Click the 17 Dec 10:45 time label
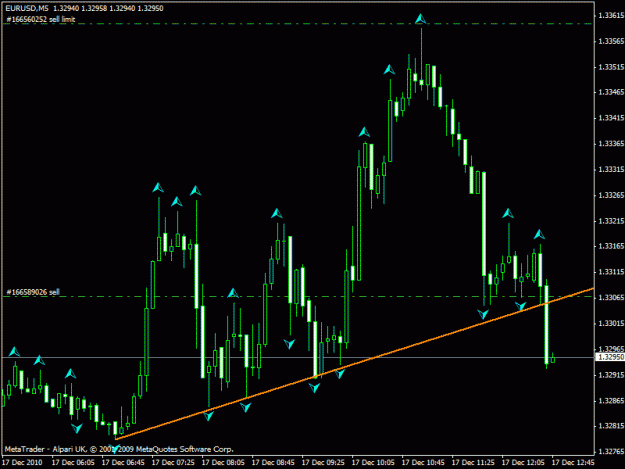Screen dimensions: 625x469 click(423, 463)
